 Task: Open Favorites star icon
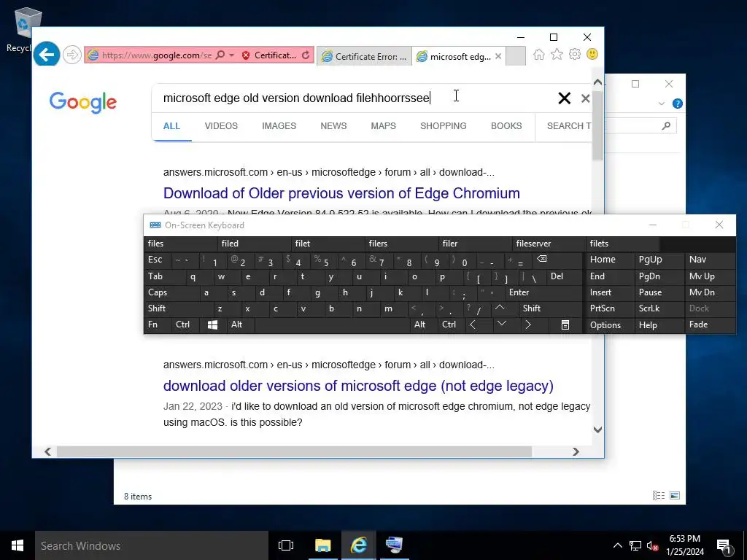[x=557, y=54]
